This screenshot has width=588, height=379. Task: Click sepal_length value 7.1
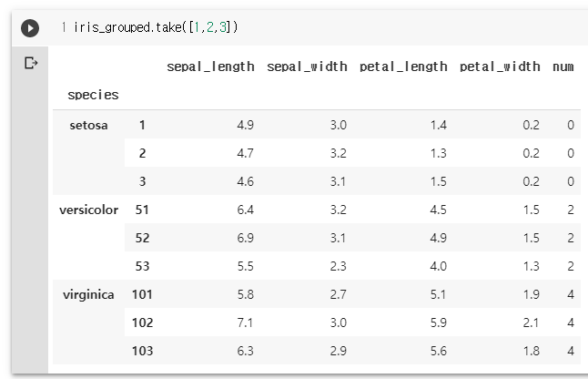[x=245, y=323]
